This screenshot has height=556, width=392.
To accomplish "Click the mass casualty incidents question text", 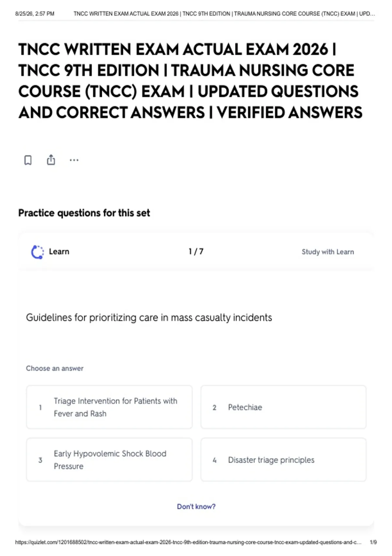I will click(x=149, y=318).
